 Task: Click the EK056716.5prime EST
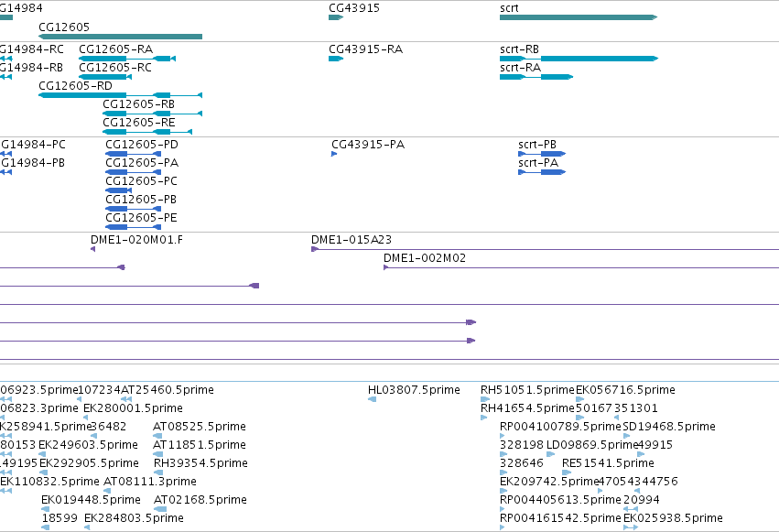tap(579, 399)
